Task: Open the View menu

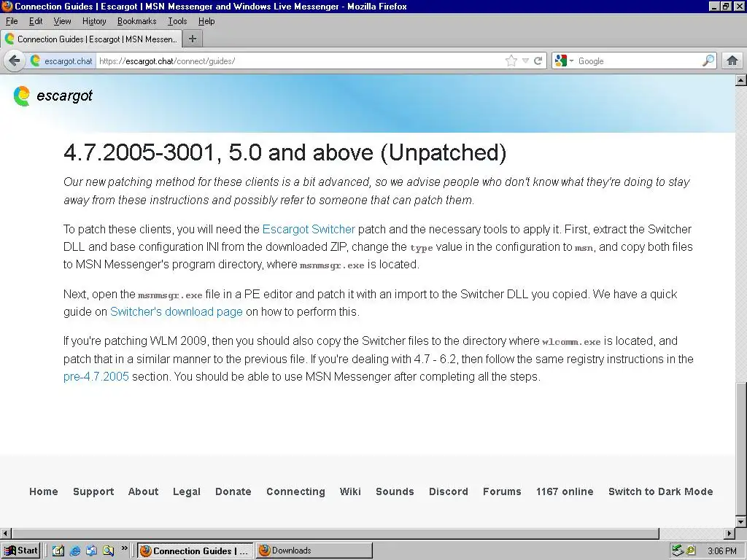Action: pyautogui.click(x=62, y=21)
